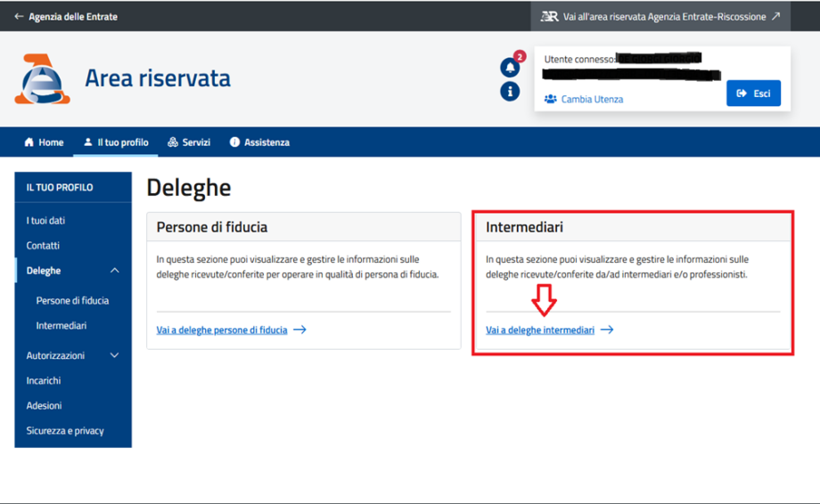Open the Assistenza menu item

coord(259,142)
